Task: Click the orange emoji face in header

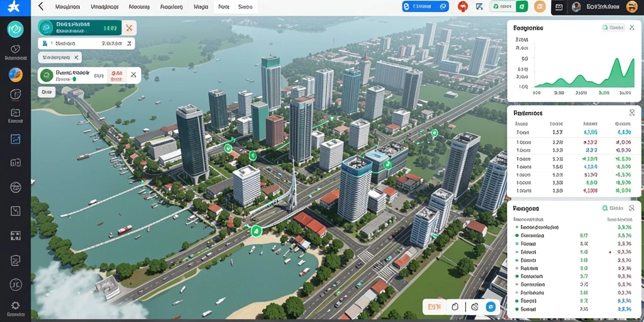Action: [x=631, y=6]
